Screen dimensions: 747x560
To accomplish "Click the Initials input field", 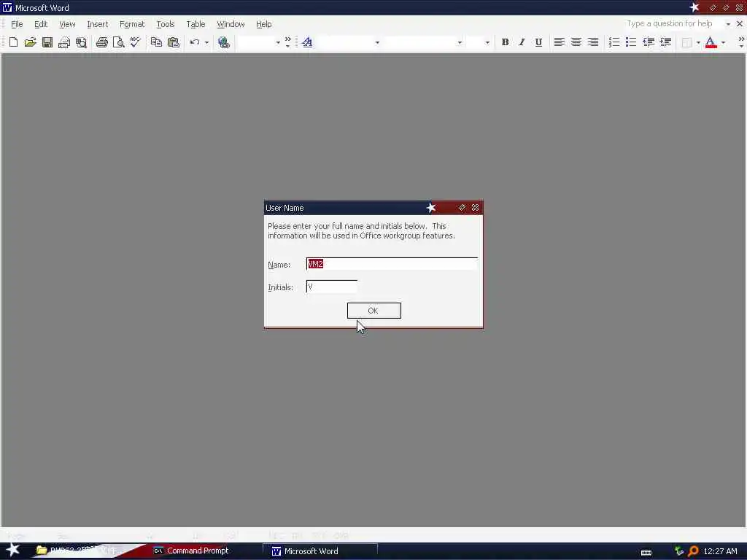I will pyautogui.click(x=332, y=287).
